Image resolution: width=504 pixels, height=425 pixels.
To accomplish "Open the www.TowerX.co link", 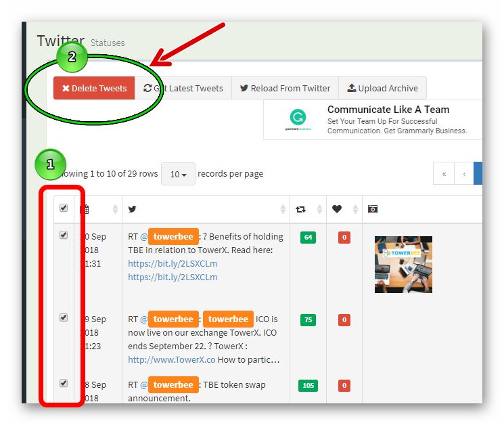I will pos(172,360).
